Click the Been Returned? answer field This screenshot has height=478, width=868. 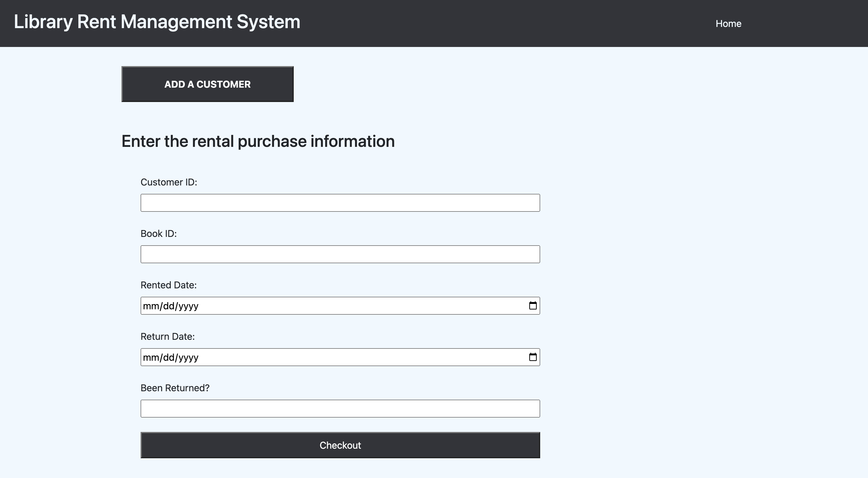point(340,408)
